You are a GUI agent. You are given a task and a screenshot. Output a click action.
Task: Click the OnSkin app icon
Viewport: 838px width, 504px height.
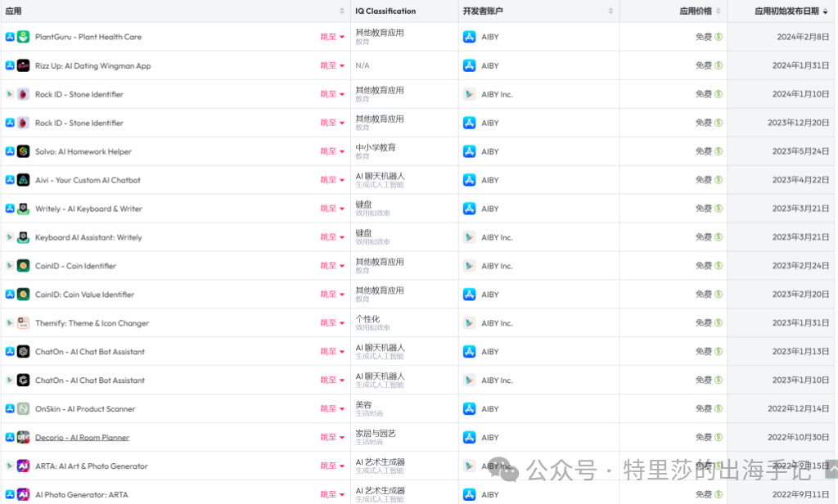click(x=23, y=409)
